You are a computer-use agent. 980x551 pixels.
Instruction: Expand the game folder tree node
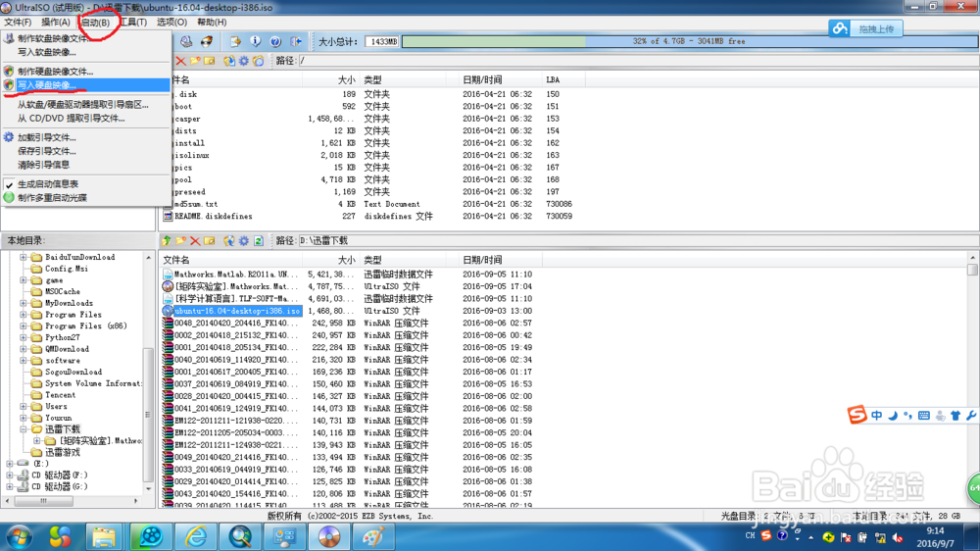tap(24, 280)
